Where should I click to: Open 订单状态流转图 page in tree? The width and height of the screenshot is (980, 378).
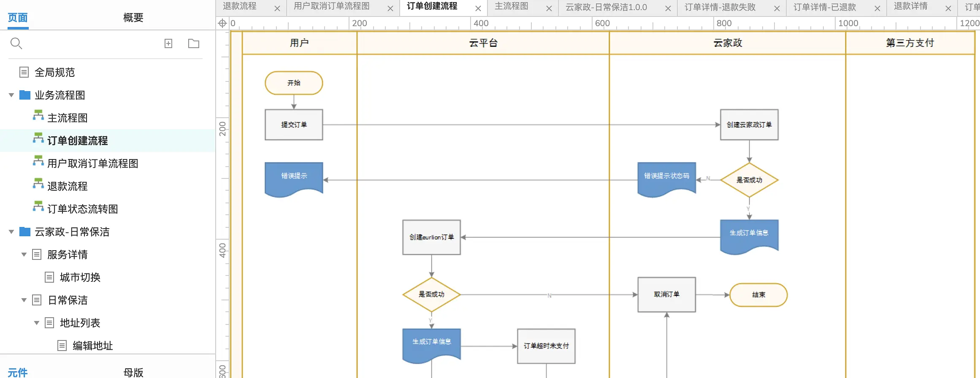[82, 209]
